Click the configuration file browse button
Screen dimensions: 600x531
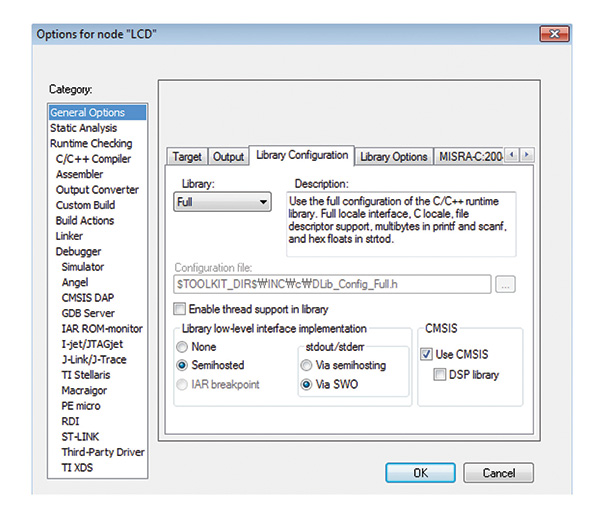coord(506,285)
